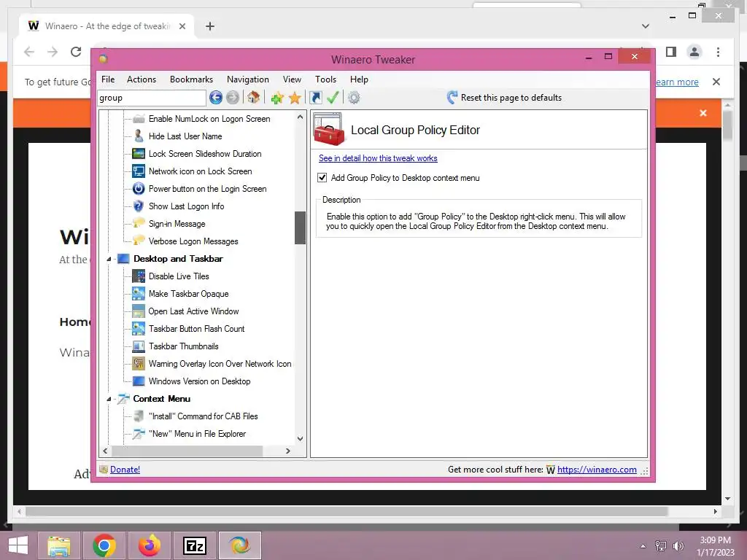Viewport: 747px width, 560px height.
Task: Dismiss the Chrome info bar with X
Action: point(716,82)
